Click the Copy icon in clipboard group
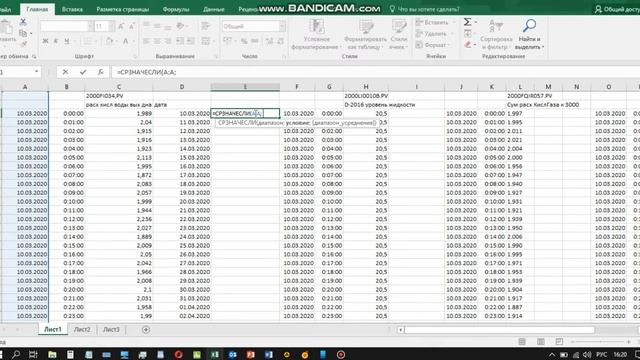The height and width of the screenshot is (360, 640). point(23,33)
